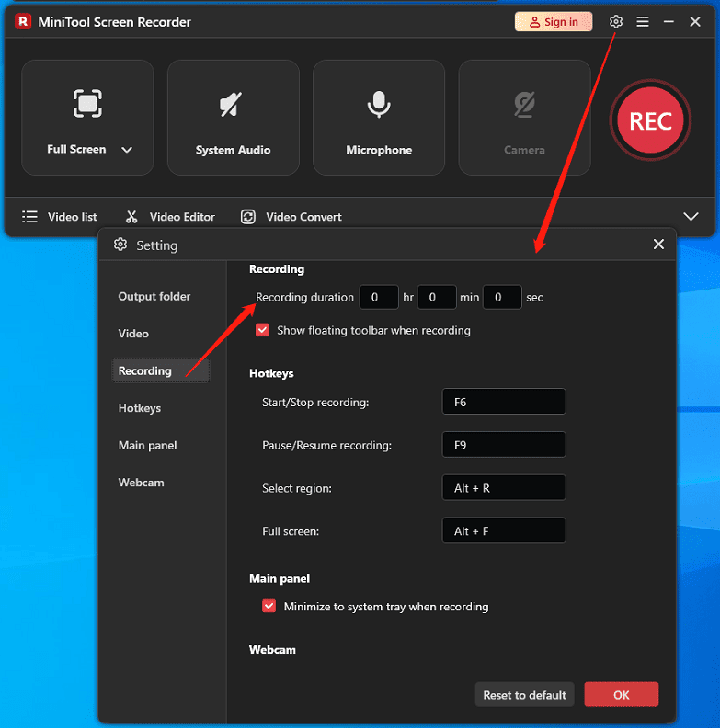The height and width of the screenshot is (728, 720).
Task: Click the Full screen hotkey field Alt + F
Action: [504, 530]
